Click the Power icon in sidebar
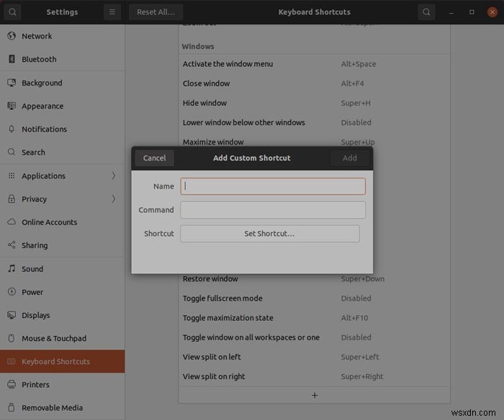 click(12, 292)
